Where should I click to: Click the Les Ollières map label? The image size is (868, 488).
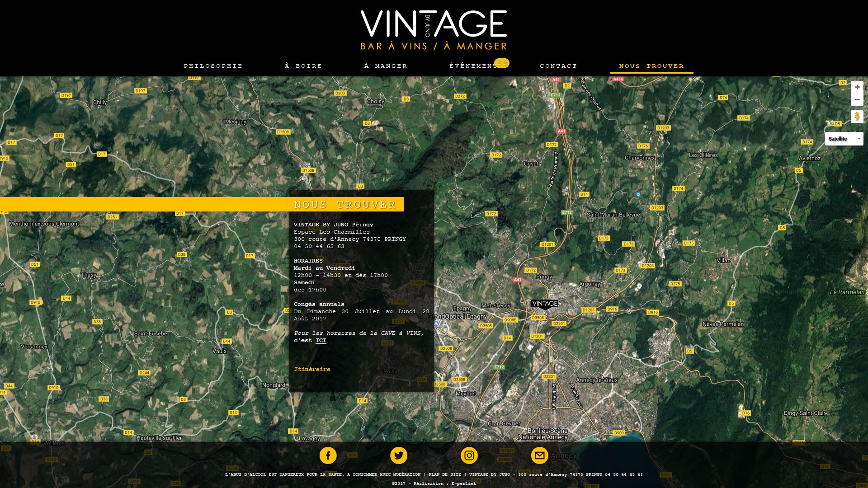pyautogui.click(x=703, y=155)
